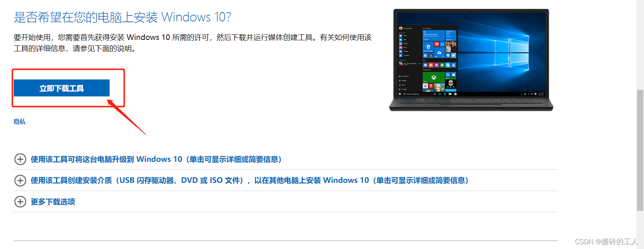The height and width of the screenshot is (249, 644).
Task: Click the Cortana welcome tile in laptop image
Action: [434, 35]
